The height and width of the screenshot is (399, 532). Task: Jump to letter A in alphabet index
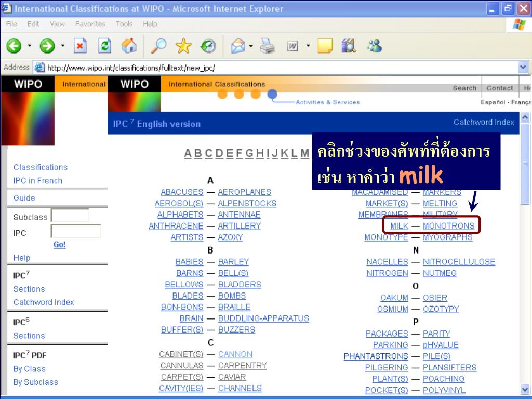(188, 153)
